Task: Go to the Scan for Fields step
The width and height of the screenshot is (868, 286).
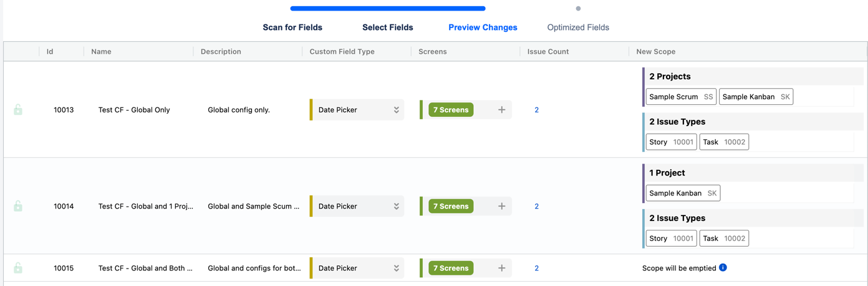Action: pos(292,27)
